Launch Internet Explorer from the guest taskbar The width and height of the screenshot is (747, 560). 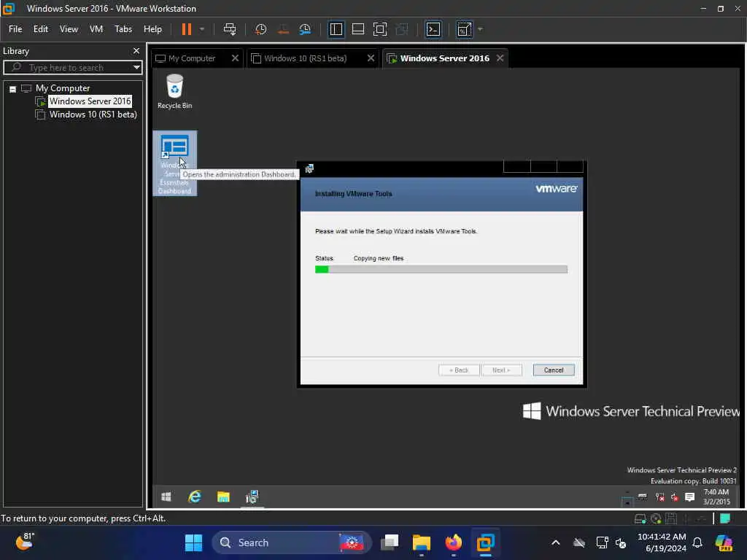pos(194,497)
